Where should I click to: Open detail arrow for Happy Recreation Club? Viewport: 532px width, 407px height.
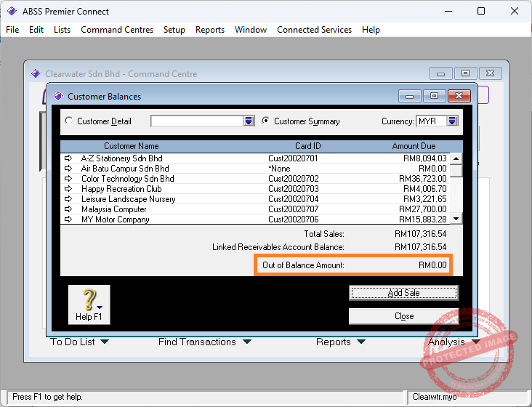coord(68,188)
